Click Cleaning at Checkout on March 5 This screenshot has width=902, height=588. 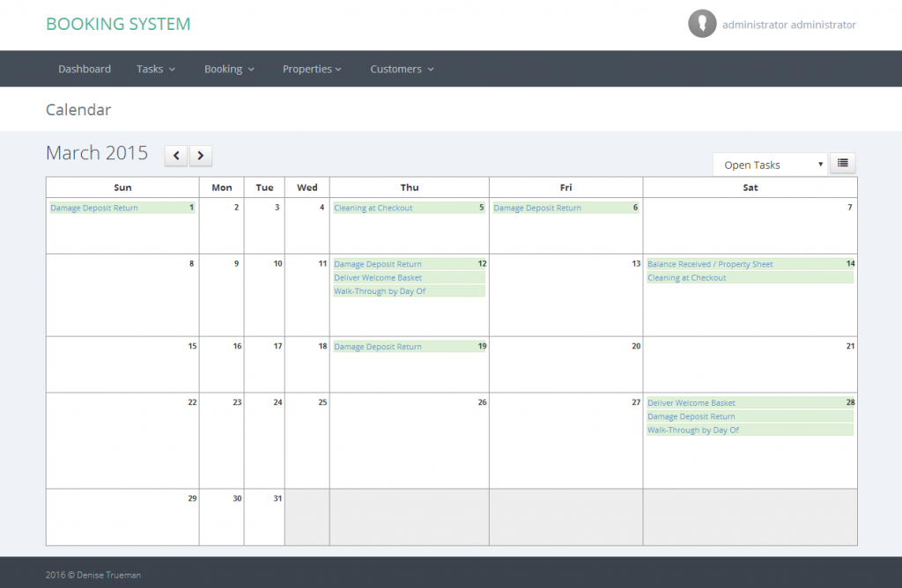(x=377, y=208)
